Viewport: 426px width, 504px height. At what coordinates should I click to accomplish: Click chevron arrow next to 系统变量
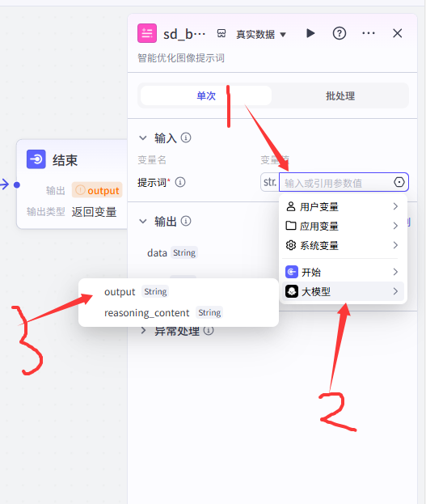click(395, 245)
